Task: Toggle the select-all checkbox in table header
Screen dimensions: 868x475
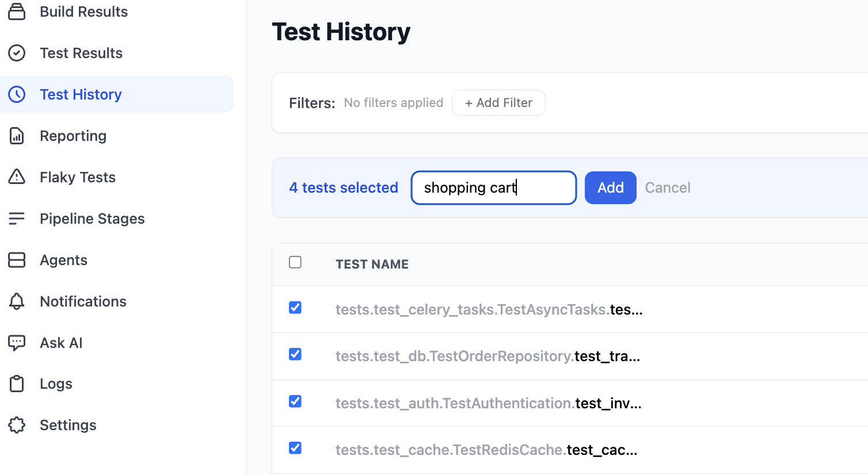Action: point(295,262)
